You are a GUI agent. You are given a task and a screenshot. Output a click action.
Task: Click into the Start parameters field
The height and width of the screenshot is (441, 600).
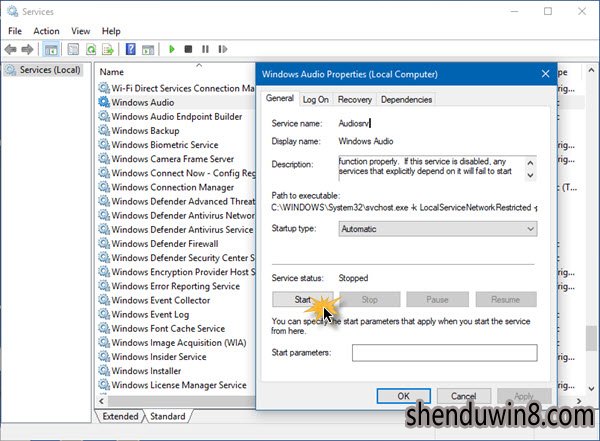(445, 353)
